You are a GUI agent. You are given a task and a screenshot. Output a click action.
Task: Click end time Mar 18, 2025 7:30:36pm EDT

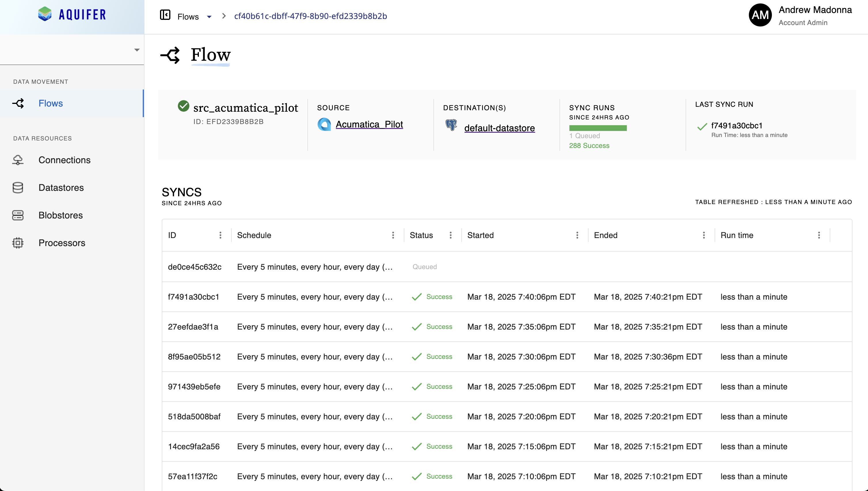pyautogui.click(x=648, y=357)
